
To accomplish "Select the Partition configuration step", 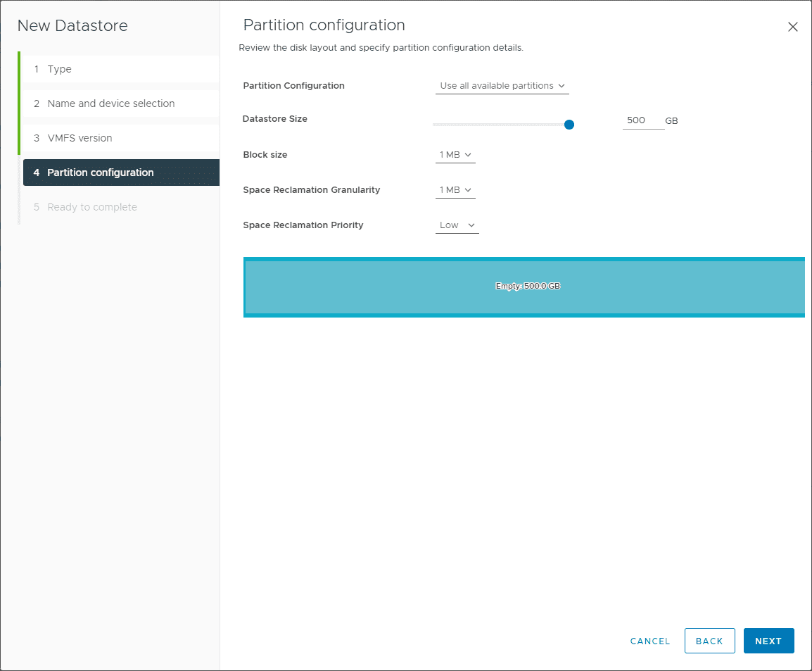I will (100, 173).
